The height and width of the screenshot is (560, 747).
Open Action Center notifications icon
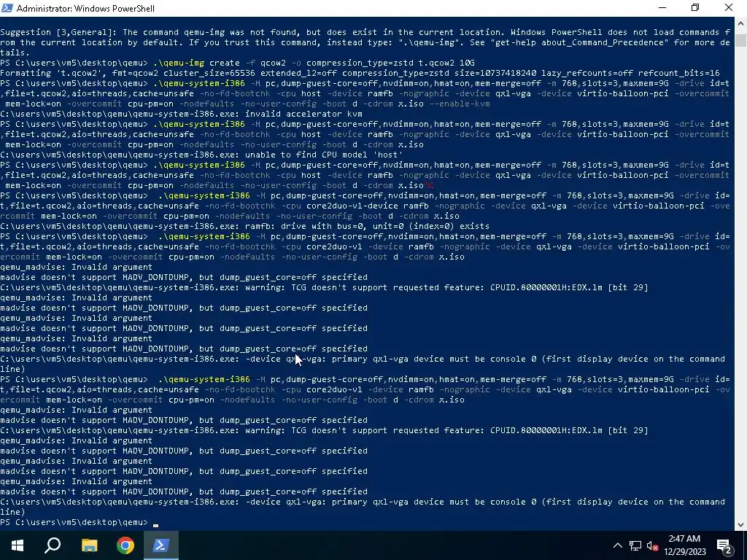tap(724, 545)
